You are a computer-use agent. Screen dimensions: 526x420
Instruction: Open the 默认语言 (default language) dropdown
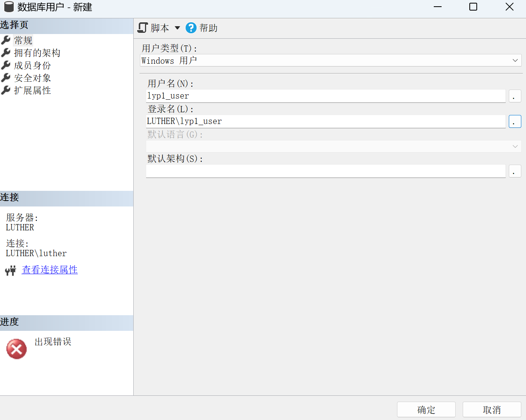tap(515, 146)
